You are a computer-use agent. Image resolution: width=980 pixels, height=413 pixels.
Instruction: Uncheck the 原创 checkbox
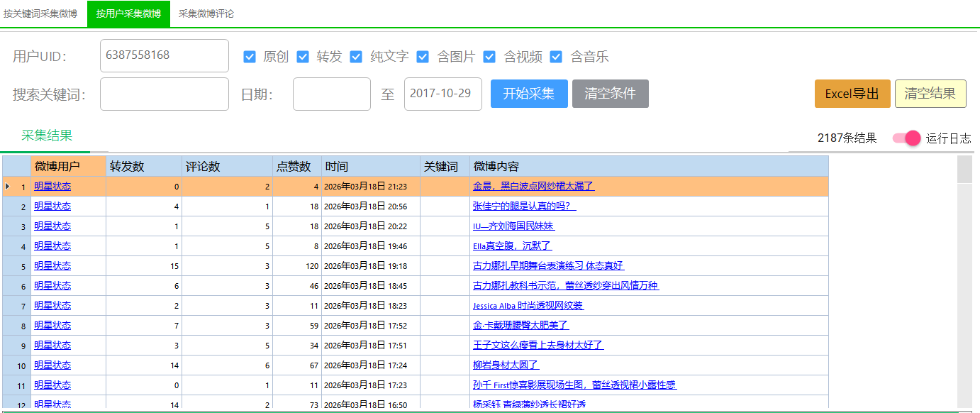click(x=250, y=57)
